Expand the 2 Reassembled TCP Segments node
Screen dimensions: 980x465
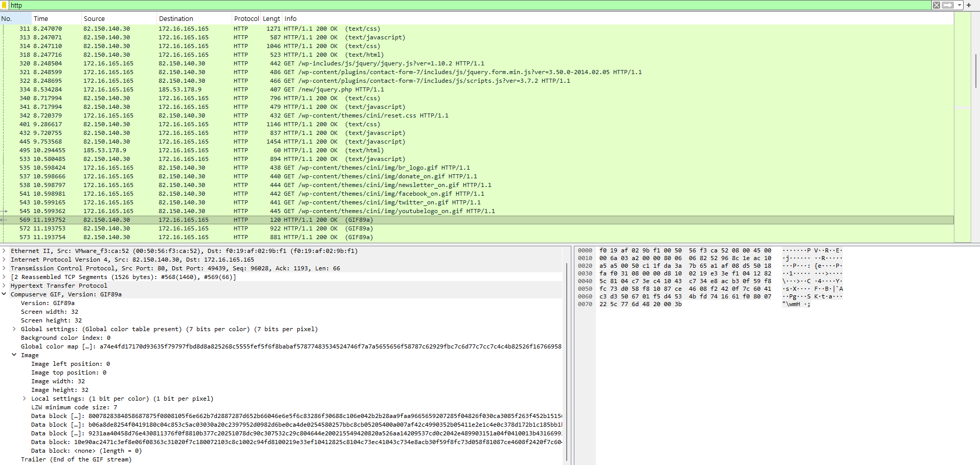(x=4, y=277)
